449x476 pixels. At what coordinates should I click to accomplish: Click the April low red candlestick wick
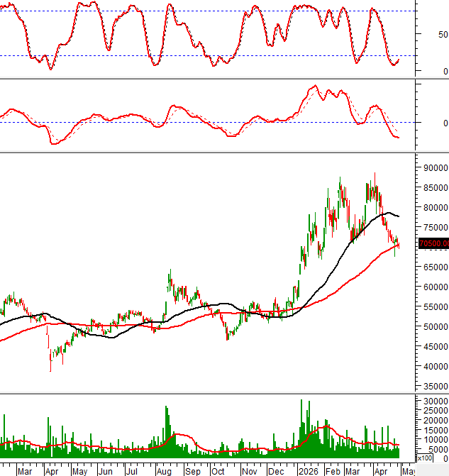pyautogui.click(x=50, y=360)
